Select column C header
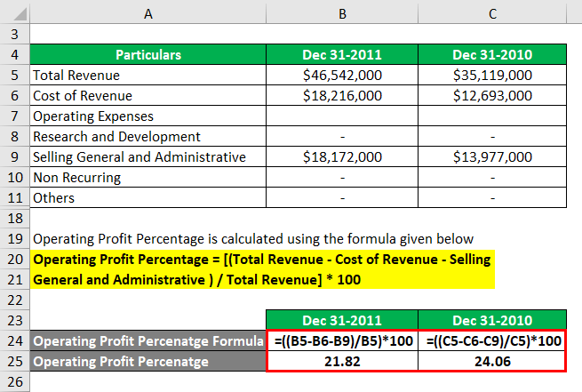The image size is (582, 392). (x=492, y=13)
